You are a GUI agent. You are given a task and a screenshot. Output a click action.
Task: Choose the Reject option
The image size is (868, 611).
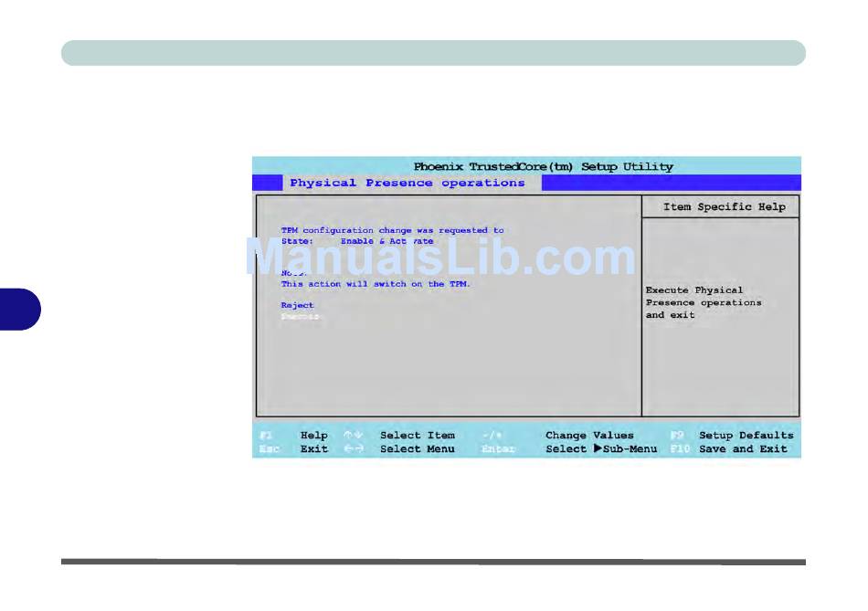[x=297, y=305]
